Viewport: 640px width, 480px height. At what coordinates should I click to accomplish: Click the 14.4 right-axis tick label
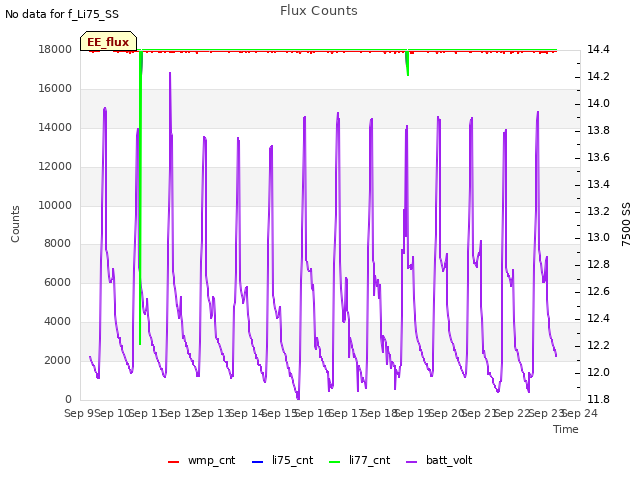tap(598, 50)
